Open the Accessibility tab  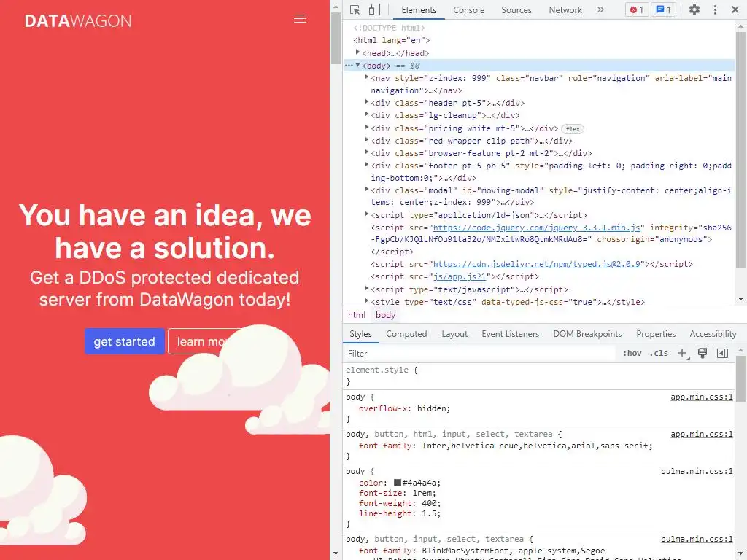pos(713,334)
